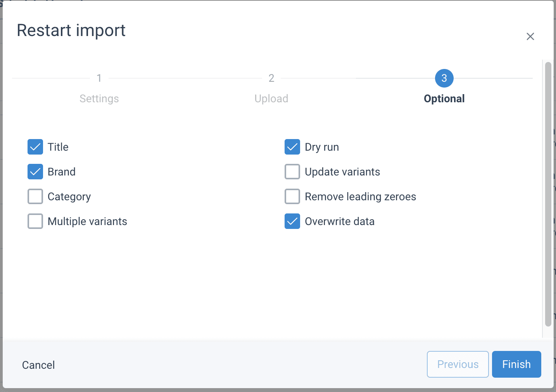Open the Upload step label
Viewport: 556px width, 392px height.
[271, 99]
